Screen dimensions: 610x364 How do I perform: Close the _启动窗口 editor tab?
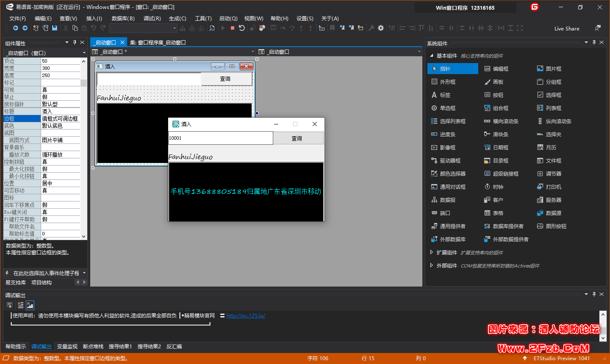[x=122, y=42]
